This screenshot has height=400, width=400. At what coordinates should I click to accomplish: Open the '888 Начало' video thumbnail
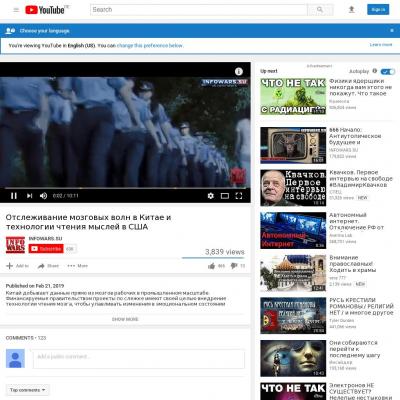point(293,145)
